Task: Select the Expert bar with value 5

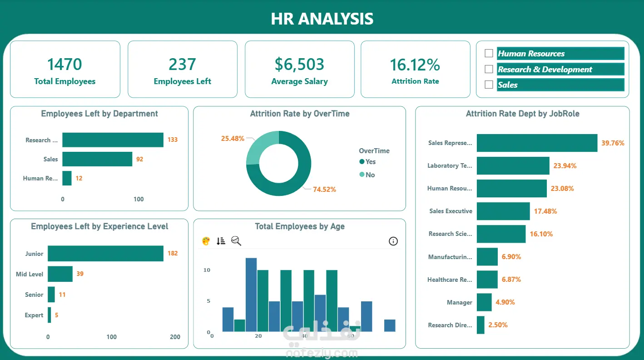Action: tap(50, 315)
